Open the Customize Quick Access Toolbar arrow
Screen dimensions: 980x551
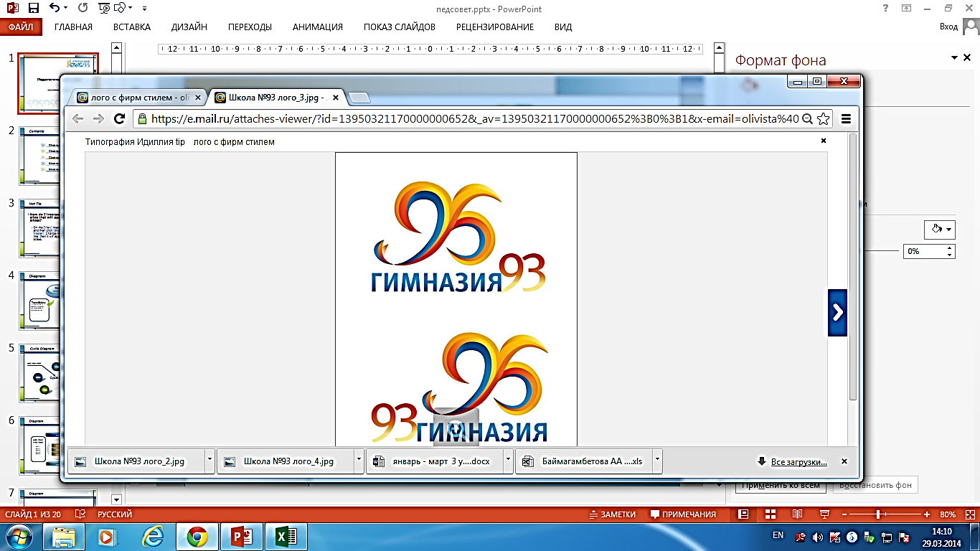pos(145,9)
